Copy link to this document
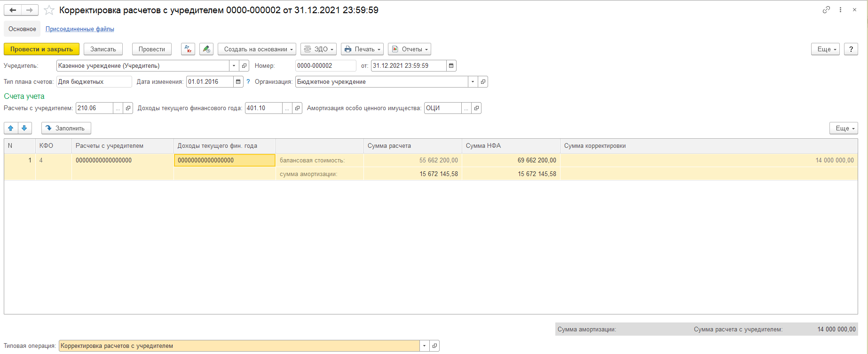Viewport: 868px width, 354px height. [826, 10]
